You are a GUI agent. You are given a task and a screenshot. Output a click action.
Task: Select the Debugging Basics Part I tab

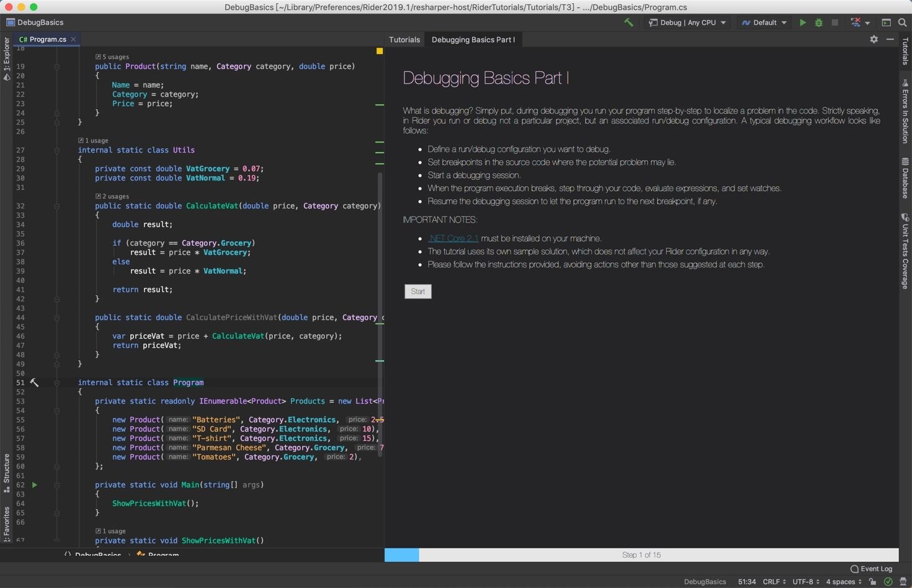[473, 39]
